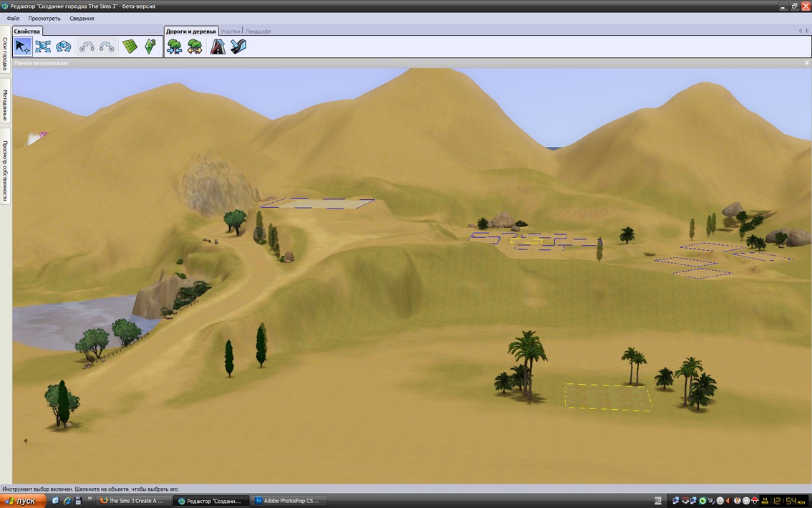The height and width of the screenshot is (508, 812).
Task: Select the tree tool with yellow arrows
Action: point(195,47)
